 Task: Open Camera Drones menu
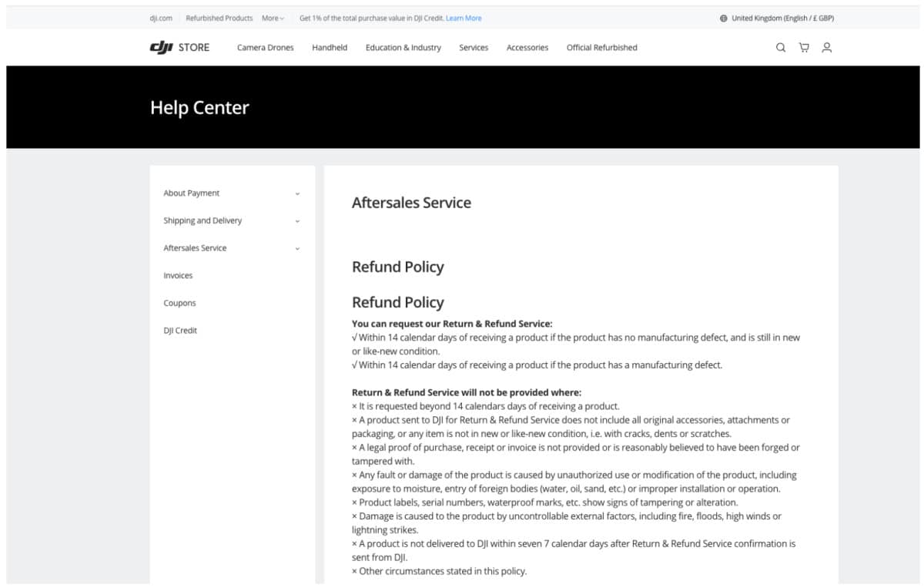coord(266,48)
